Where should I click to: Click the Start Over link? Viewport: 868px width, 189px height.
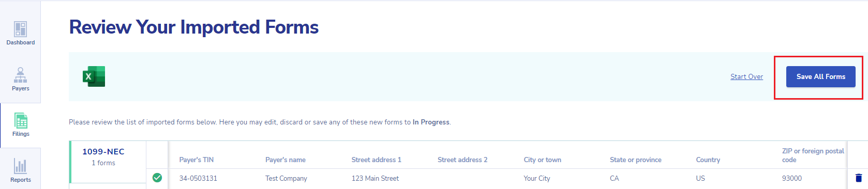point(746,76)
